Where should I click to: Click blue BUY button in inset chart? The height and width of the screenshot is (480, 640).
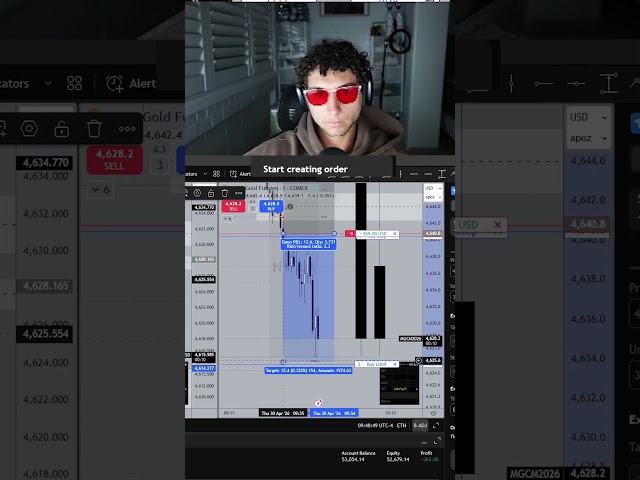(271, 206)
